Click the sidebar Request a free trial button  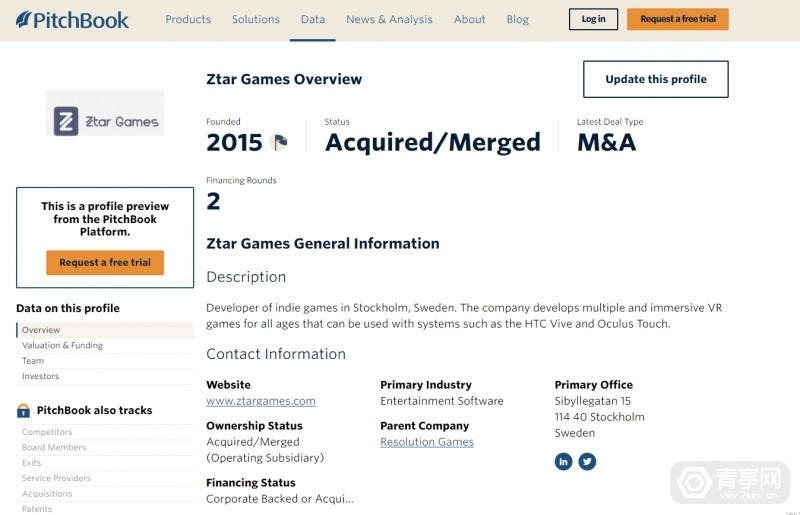pos(105,263)
